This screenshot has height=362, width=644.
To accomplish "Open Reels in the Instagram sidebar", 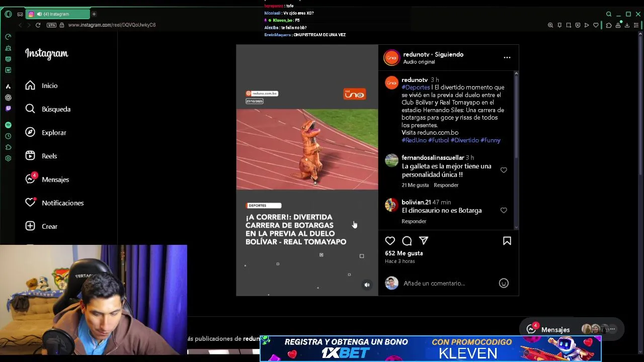I will point(41,156).
